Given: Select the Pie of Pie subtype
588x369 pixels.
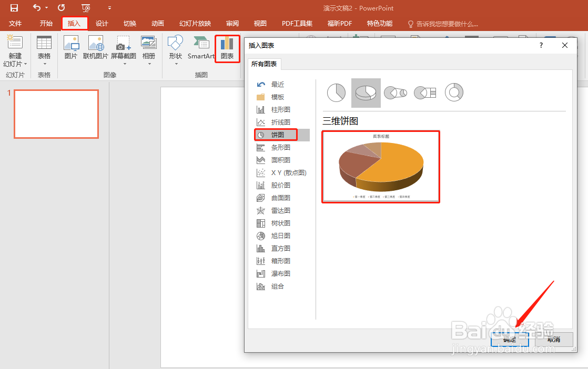Looking at the screenshot, I should point(396,93).
